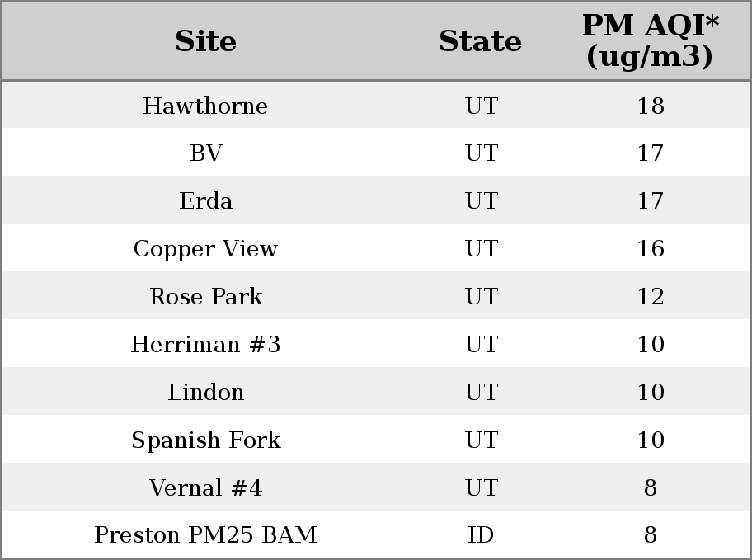The image size is (752, 560).
Task: Click the PM AQI column header
Action: click(x=650, y=40)
